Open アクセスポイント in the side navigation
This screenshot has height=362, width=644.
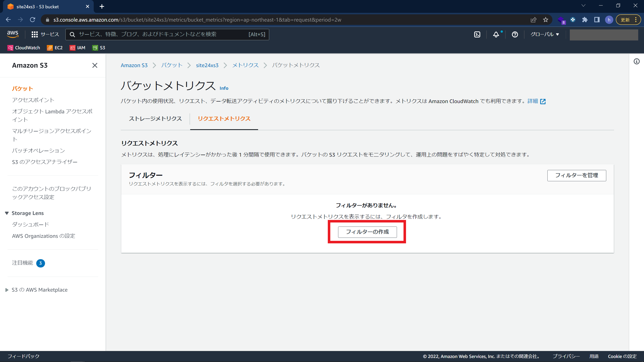click(x=33, y=100)
